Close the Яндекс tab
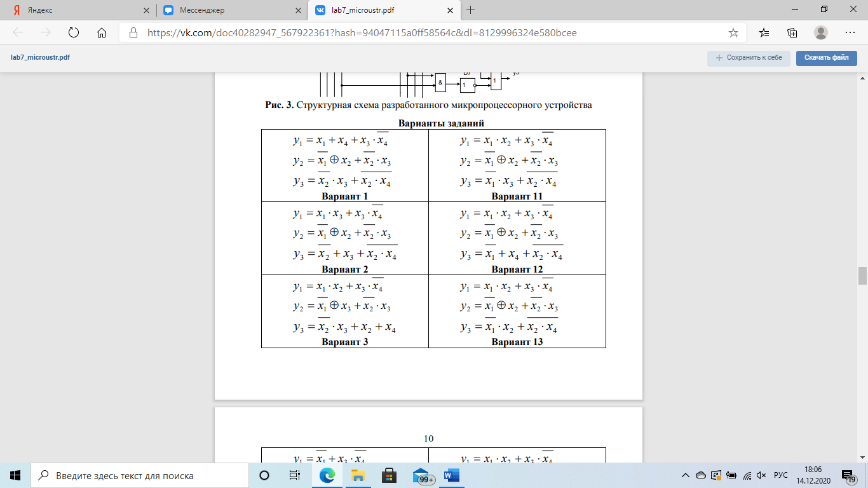This screenshot has height=488, width=868. click(146, 11)
